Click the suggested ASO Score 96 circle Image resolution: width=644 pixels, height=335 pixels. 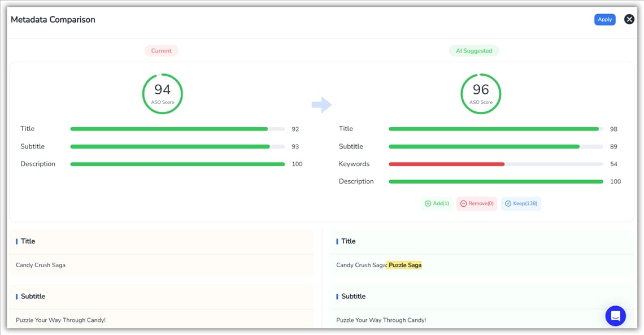pos(481,93)
